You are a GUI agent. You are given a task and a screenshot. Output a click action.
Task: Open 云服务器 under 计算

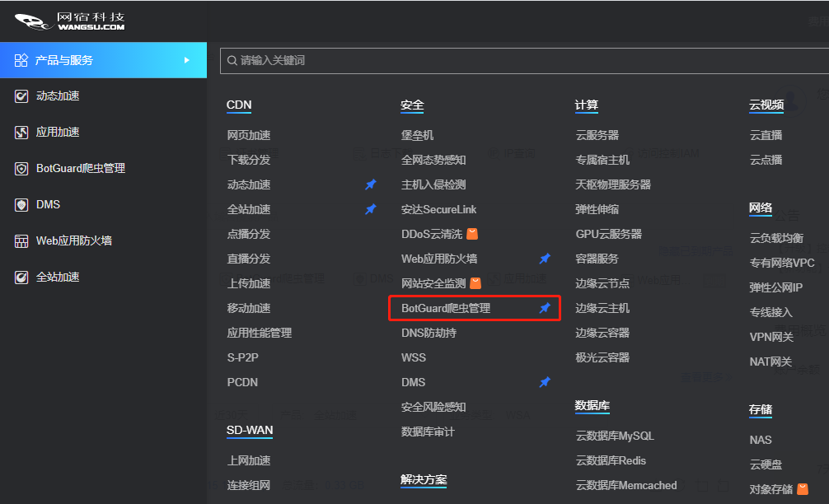click(x=597, y=135)
